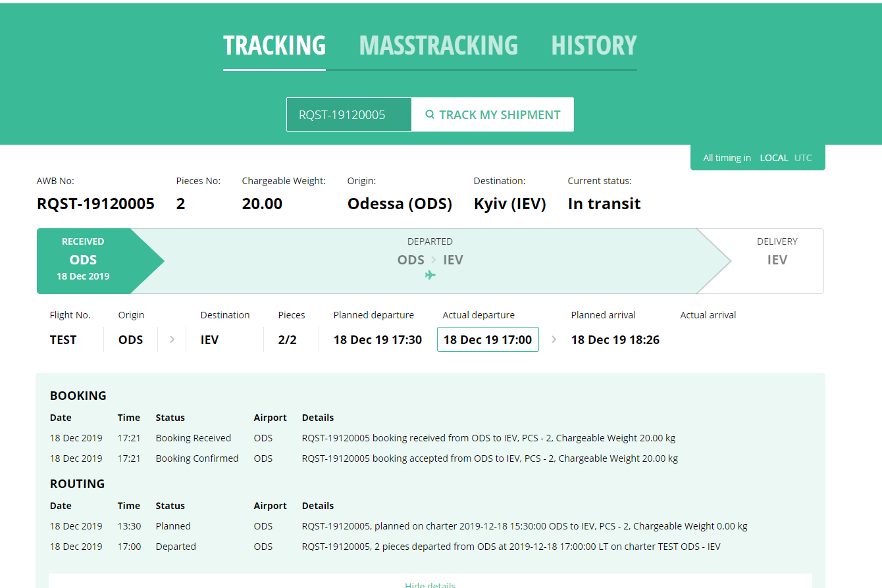Click the small arrow in the ODS > IEV departed route
Screen dimensions: 882x588
click(x=434, y=260)
